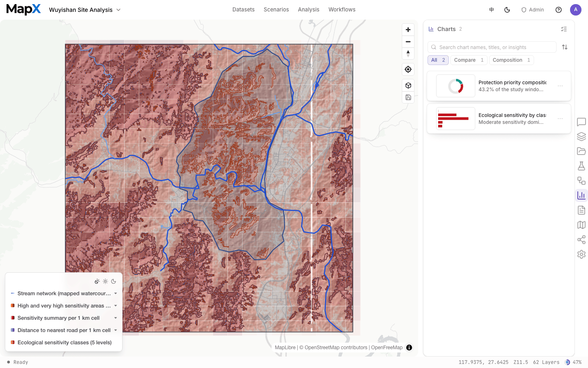Open map attribution info icon
Image resolution: width=588 pixels, height=368 pixels.
(409, 348)
